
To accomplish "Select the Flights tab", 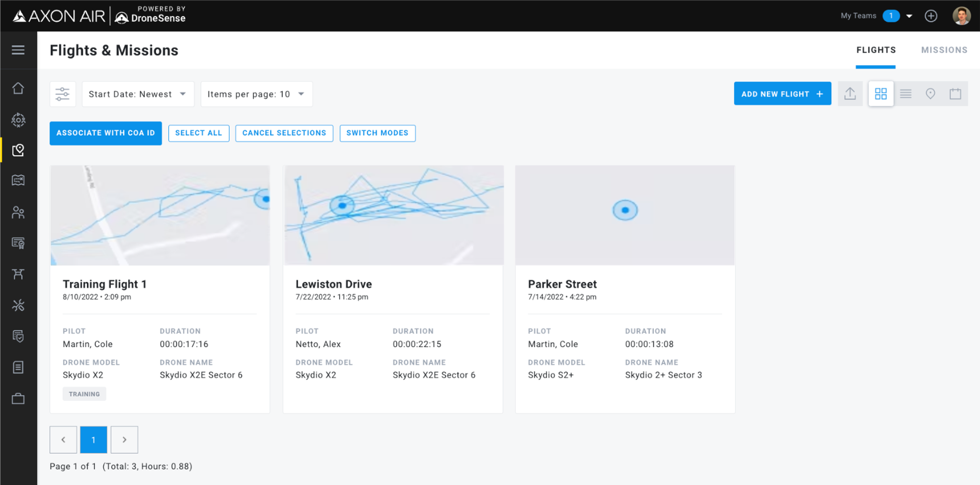I will (x=876, y=50).
